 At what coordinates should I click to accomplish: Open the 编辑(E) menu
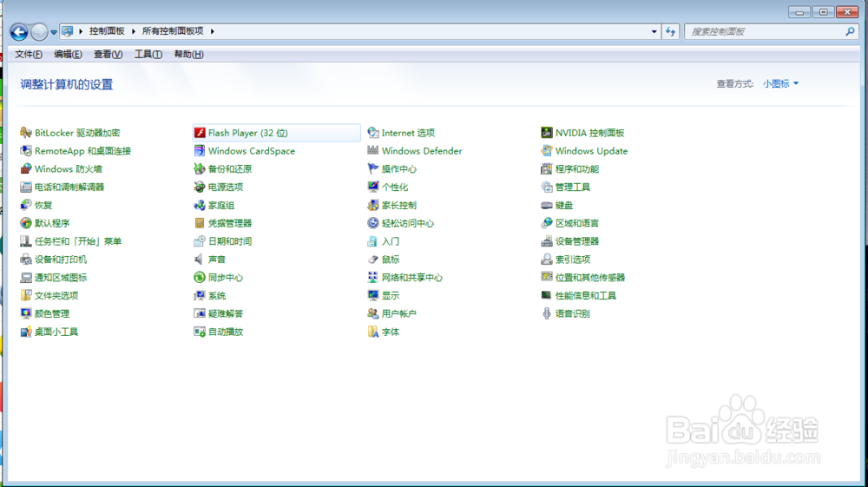click(68, 54)
